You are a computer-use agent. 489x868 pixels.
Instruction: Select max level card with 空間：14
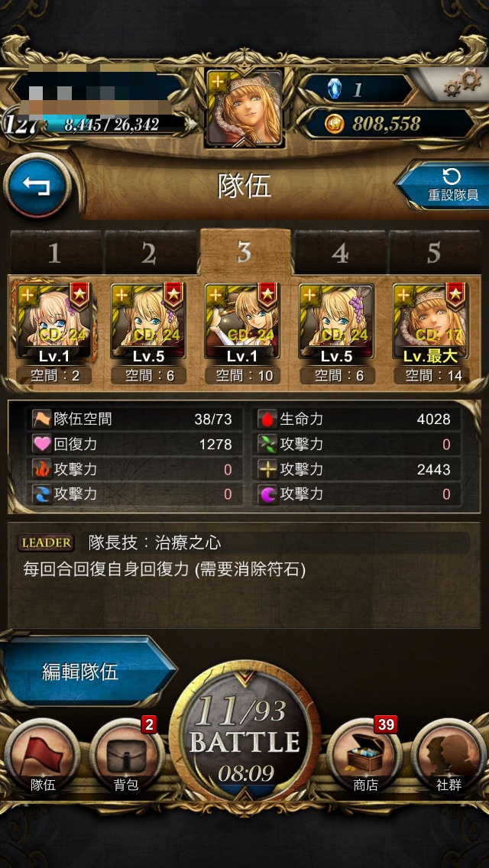(432, 332)
